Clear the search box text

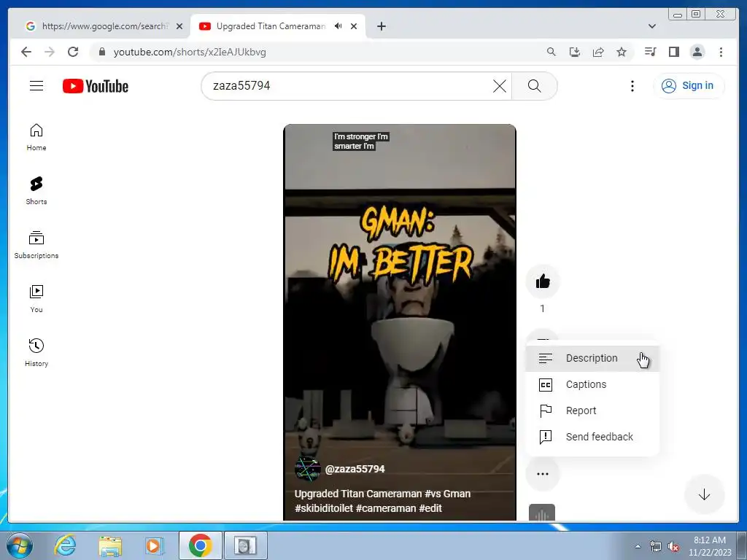(x=499, y=86)
